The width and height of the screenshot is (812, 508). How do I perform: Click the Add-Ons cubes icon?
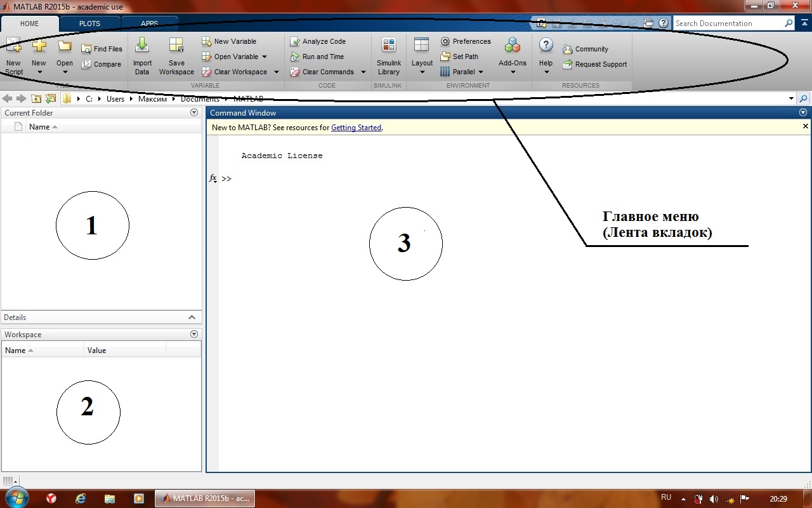pyautogui.click(x=513, y=46)
